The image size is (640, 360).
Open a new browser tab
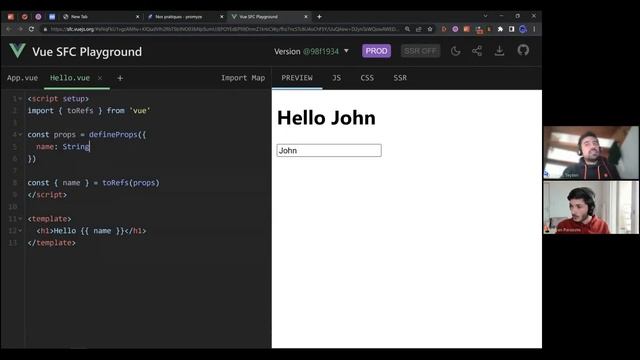point(319,17)
